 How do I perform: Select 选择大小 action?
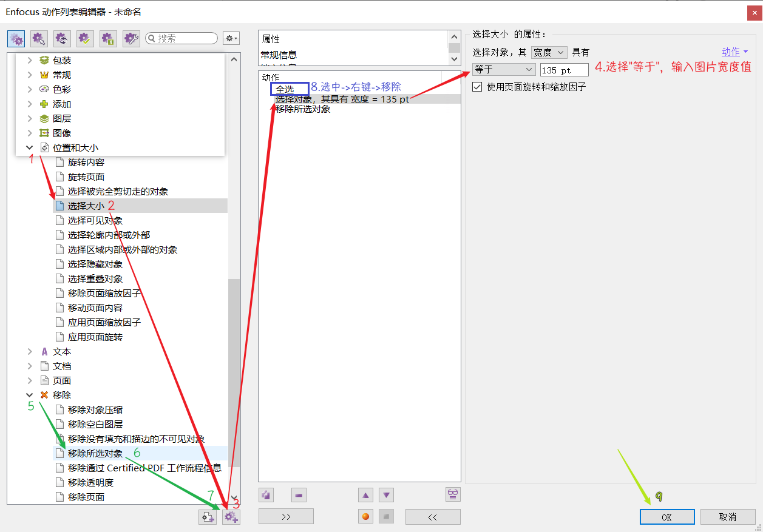tap(86, 206)
